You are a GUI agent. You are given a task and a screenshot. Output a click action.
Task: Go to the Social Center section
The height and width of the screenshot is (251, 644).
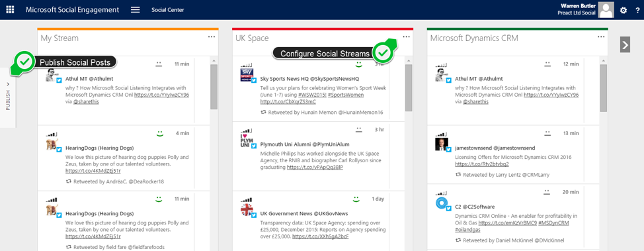coord(167,10)
